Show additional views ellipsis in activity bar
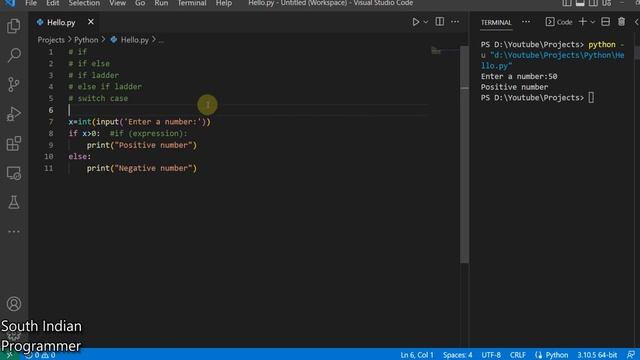Viewport: 640px width, 360px height. tap(13, 231)
